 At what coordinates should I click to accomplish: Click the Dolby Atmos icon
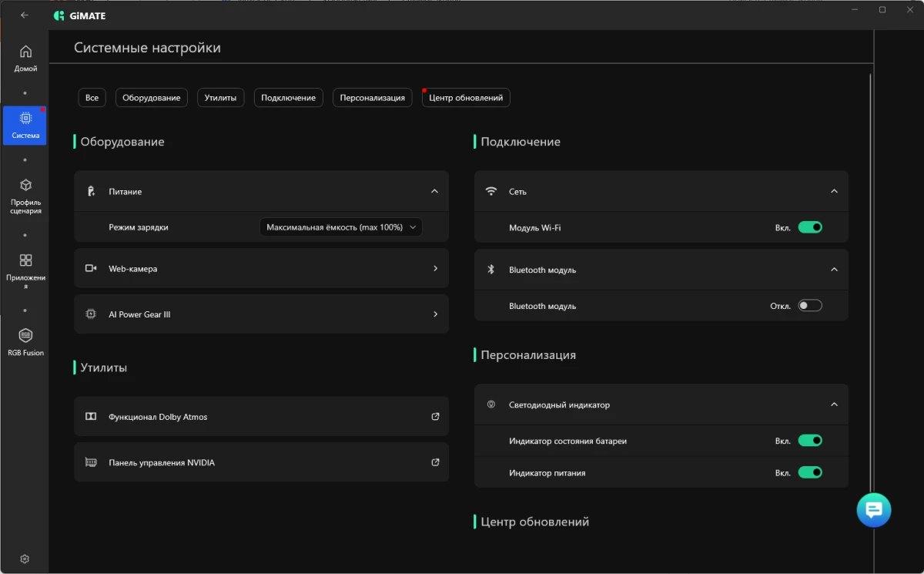(x=91, y=417)
